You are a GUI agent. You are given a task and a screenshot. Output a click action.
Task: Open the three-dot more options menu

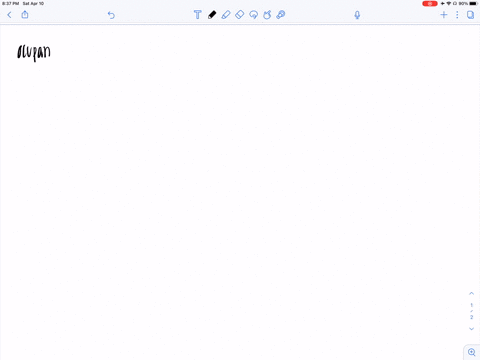(457, 15)
